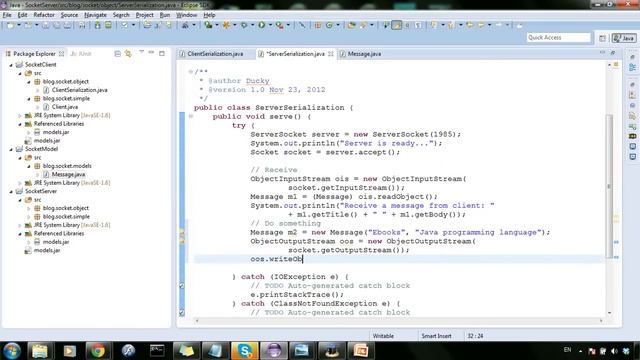Click the Save toolbar icon
This screenshot has width=640, height=360.
46,25
